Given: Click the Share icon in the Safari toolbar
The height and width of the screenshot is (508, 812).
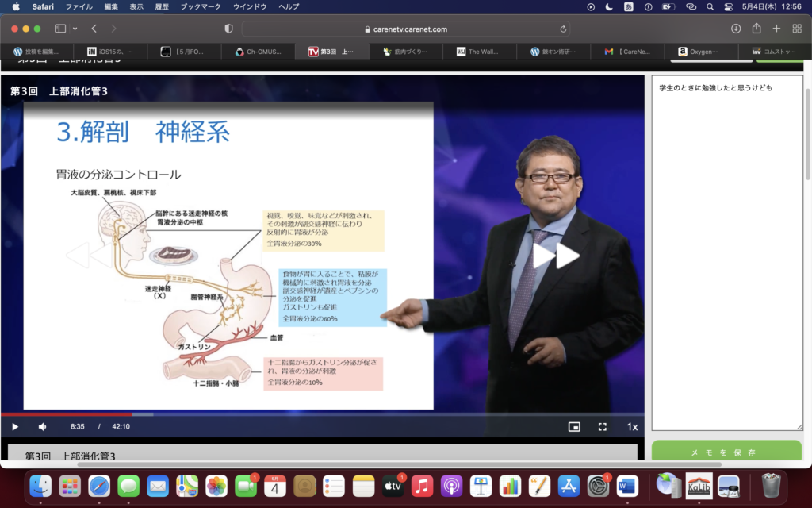Looking at the screenshot, I should (756, 29).
